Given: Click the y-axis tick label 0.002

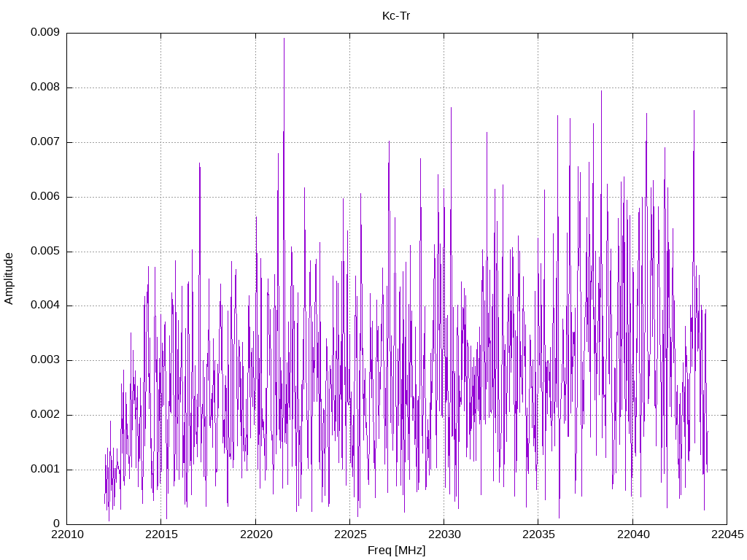Looking at the screenshot, I should tap(45, 415).
